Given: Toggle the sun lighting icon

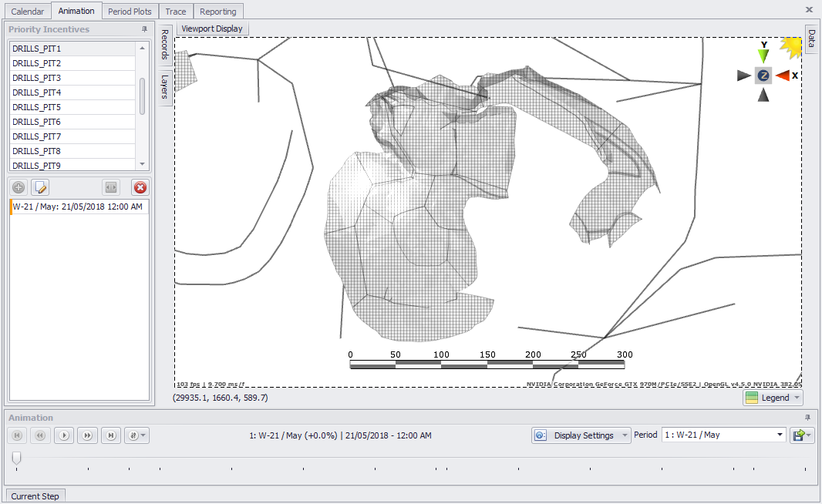Looking at the screenshot, I should click(x=791, y=47).
